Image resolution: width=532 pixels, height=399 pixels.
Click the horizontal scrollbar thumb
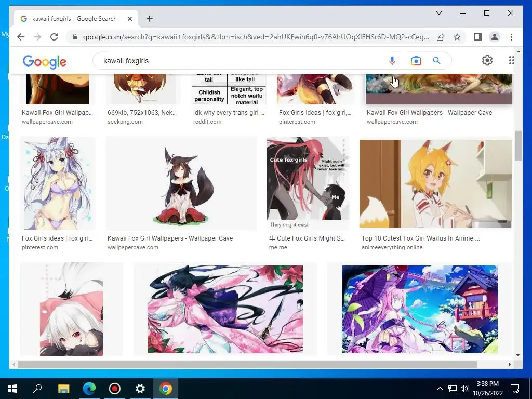pos(247,364)
